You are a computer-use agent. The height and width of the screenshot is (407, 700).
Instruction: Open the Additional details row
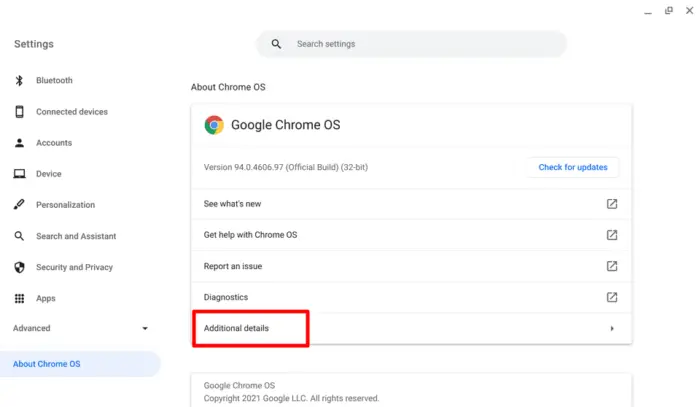point(411,328)
